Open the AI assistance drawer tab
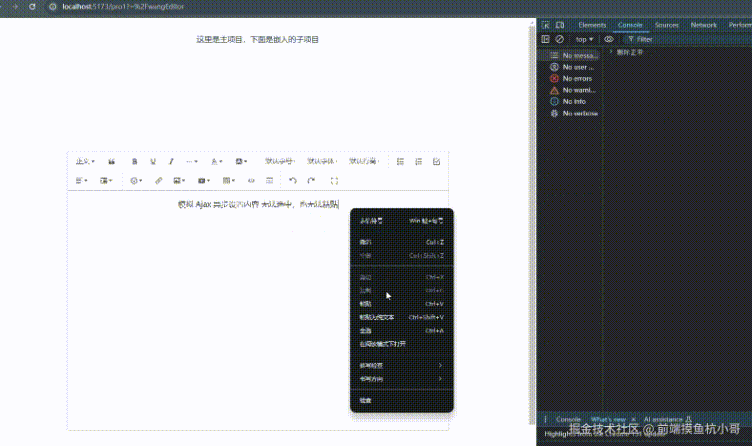752x446 pixels. tap(668, 420)
